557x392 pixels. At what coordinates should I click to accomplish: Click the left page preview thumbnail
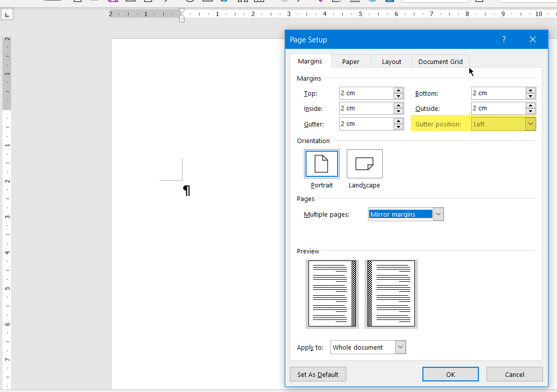point(332,294)
